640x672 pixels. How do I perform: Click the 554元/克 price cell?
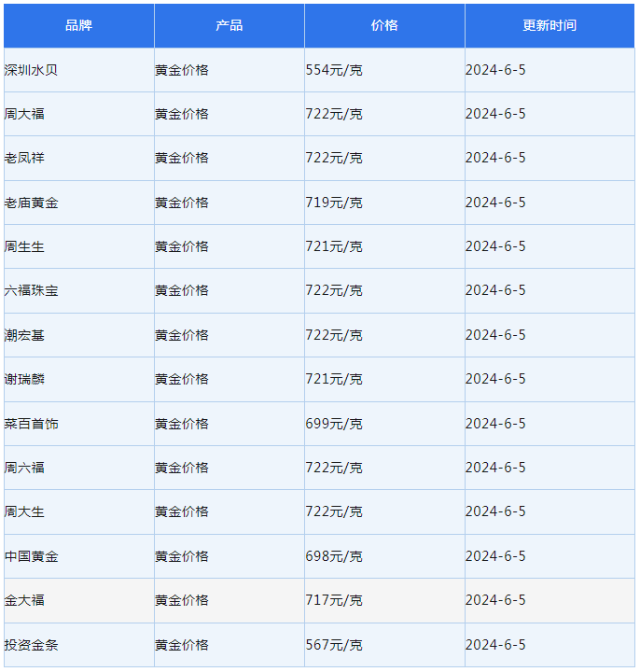click(334, 70)
